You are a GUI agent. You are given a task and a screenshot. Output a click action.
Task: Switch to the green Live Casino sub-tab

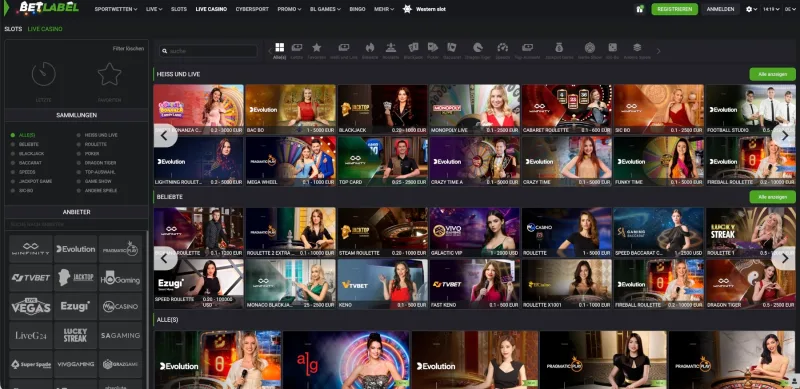[x=45, y=29]
